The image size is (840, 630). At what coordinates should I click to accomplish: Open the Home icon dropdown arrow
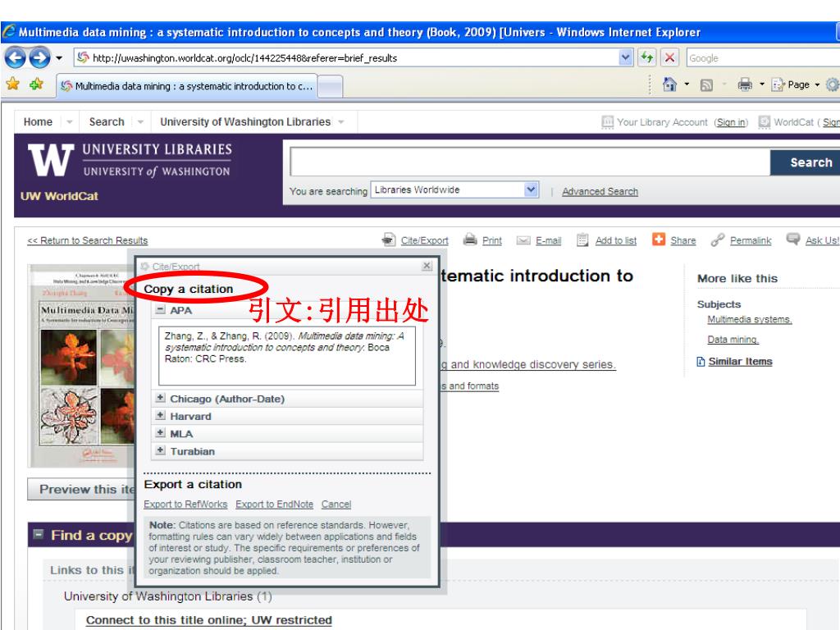687,84
